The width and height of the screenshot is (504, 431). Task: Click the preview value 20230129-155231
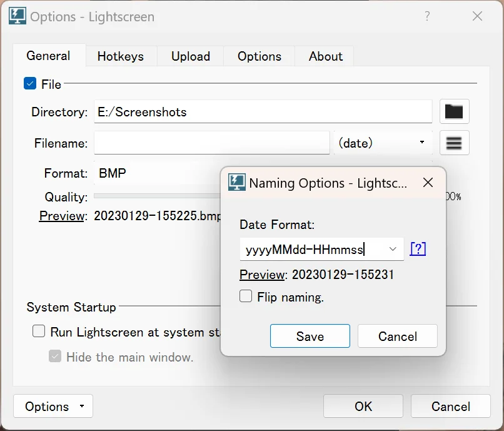(x=343, y=275)
